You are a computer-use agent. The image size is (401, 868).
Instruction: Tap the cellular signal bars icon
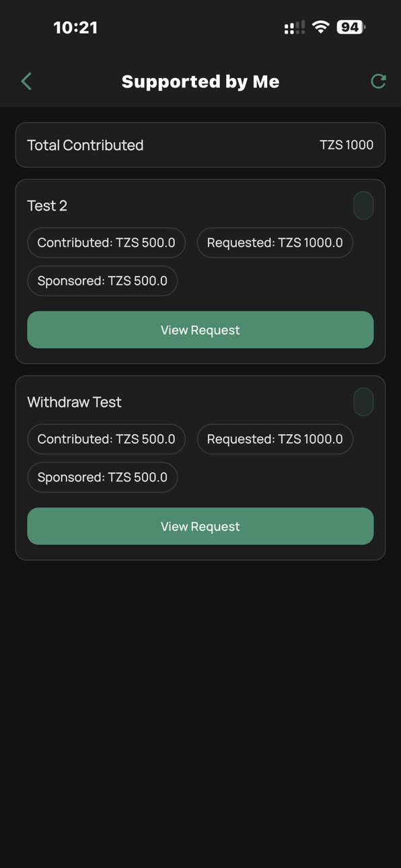(x=295, y=28)
